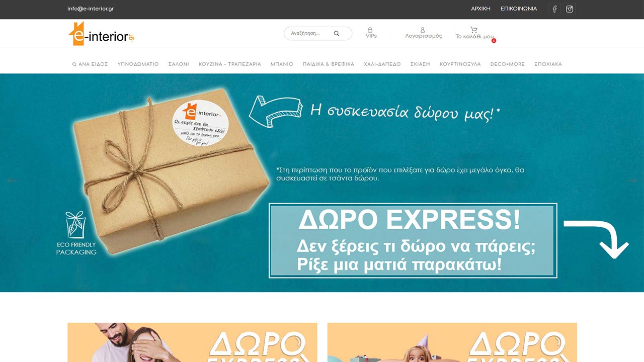Open the Instagram page icon
Viewport: 644px width, 362px height.
[570, 9]
